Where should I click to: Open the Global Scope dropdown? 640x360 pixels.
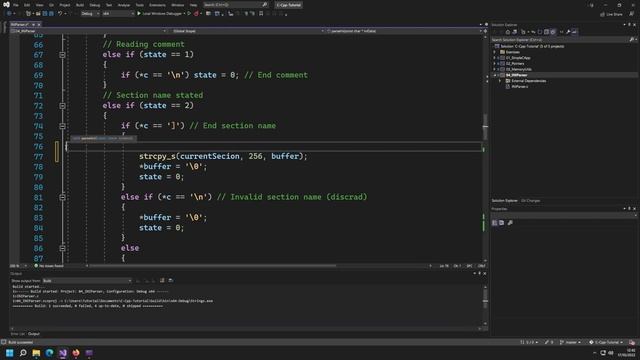[247, 31]
